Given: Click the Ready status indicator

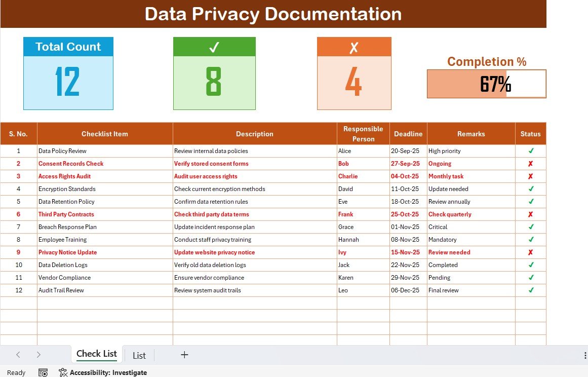Looking at the screenshot, I should (x=16, y=372).
